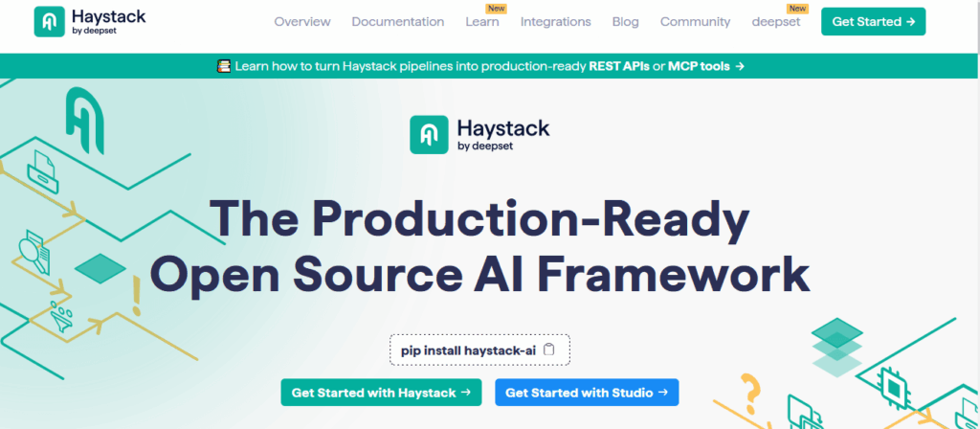This screenshot has height=429, width=980.
Task: Click the 'Haystack' wordmark text in header
Action: 109,17
